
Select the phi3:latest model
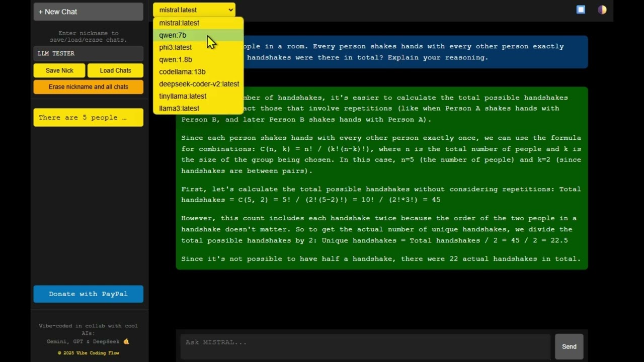click(x=198, y=47)
